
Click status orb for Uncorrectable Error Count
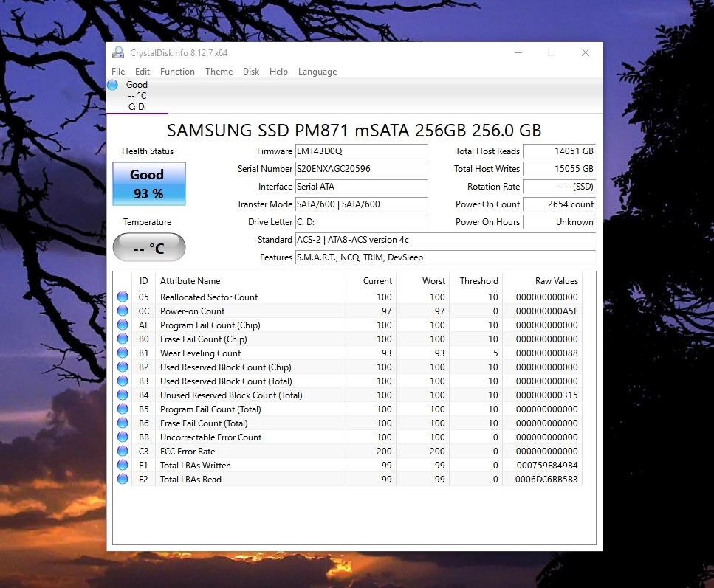pos(123,437)
